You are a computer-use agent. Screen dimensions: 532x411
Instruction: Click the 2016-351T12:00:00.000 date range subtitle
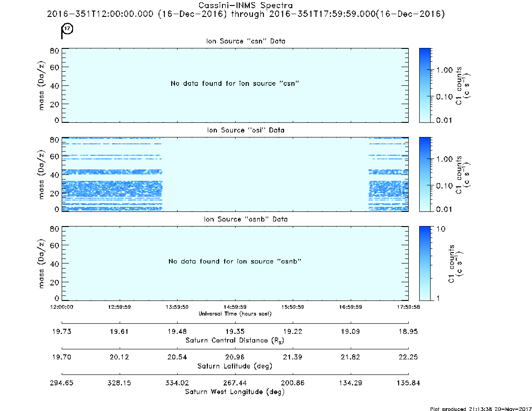(x=246, y=14)
